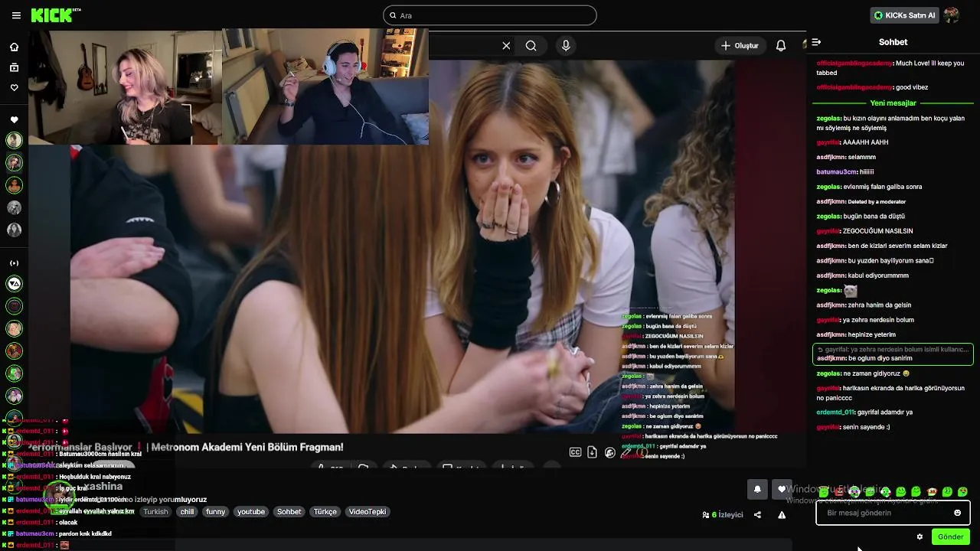The image size is (980, 551).
Task: Click asdfjkmn in 'kabul ediyorummmm' message
Action: tap(831, 275)
